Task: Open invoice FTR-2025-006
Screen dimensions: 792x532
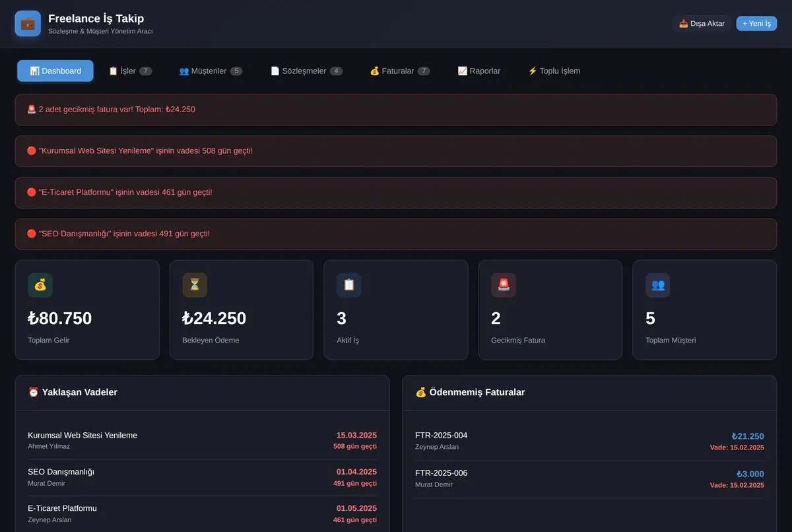Action: 442,473
